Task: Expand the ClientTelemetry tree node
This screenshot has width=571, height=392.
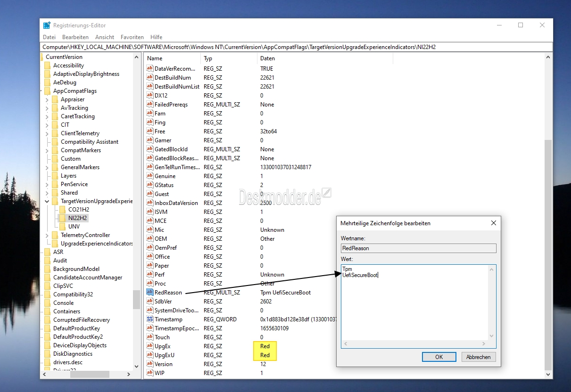Action: [47, 133]
